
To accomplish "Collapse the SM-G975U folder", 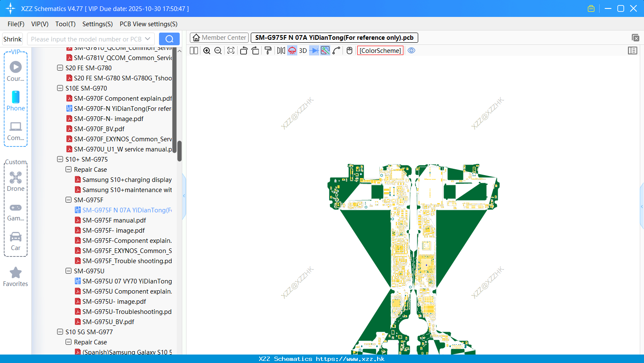I will pyautogui.click(x=69, y=271).
